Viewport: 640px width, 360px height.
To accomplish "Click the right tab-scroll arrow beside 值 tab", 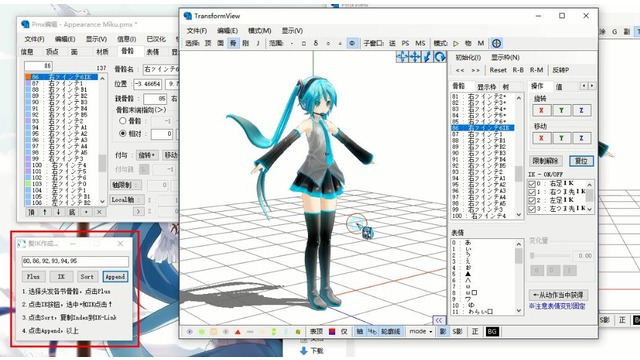I will (592, 86).
